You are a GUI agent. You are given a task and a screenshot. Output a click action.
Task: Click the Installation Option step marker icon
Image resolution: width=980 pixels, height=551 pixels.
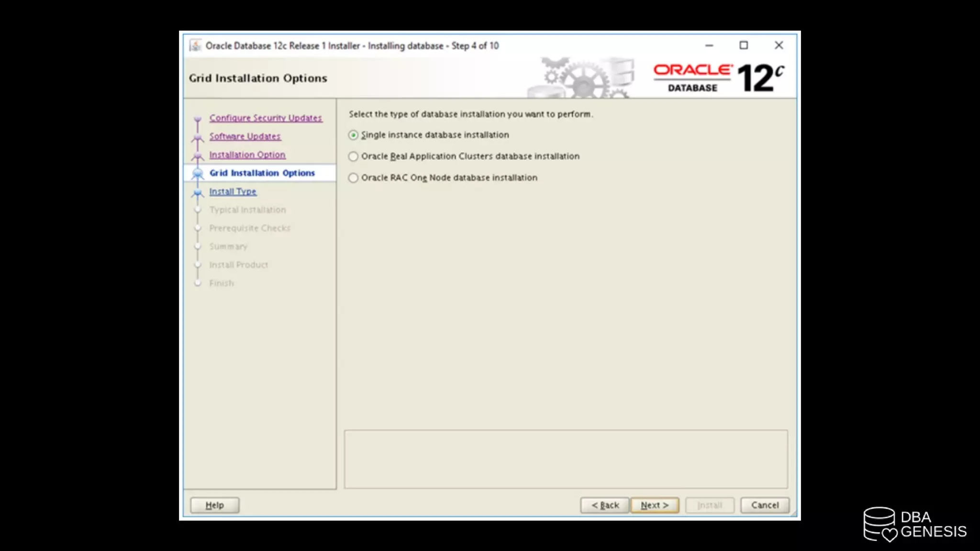(x=198, y=156)
